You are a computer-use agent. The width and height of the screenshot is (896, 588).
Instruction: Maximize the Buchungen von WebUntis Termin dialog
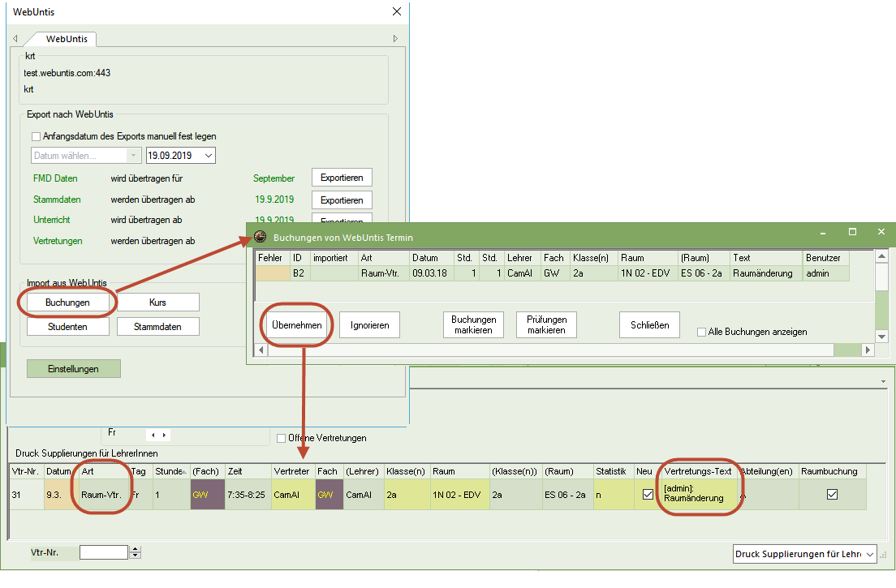click(852, 232)
